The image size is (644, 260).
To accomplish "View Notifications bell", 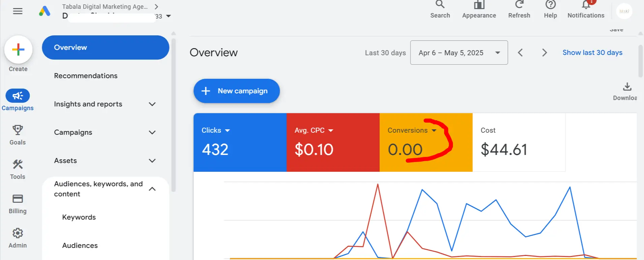I will (x=586, y=9).
